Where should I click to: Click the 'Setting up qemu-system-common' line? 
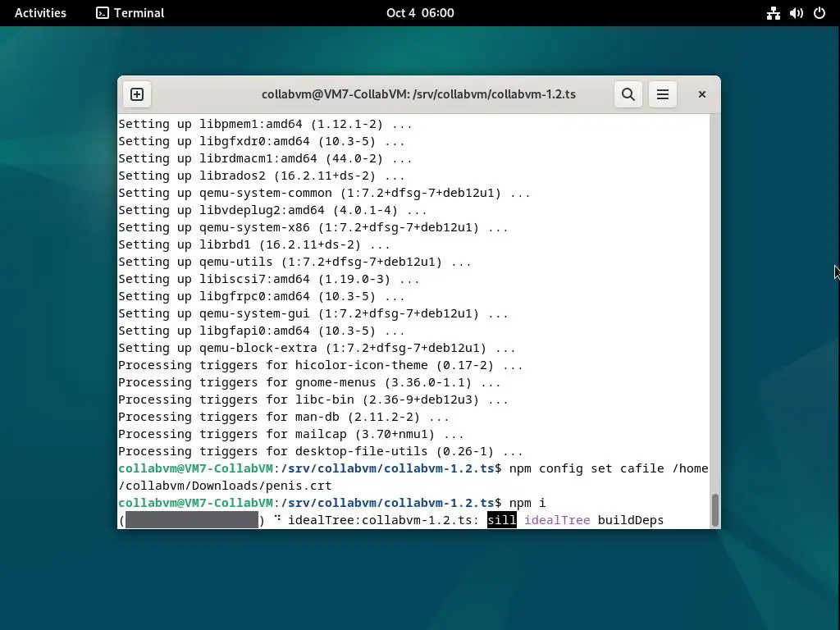324,192
